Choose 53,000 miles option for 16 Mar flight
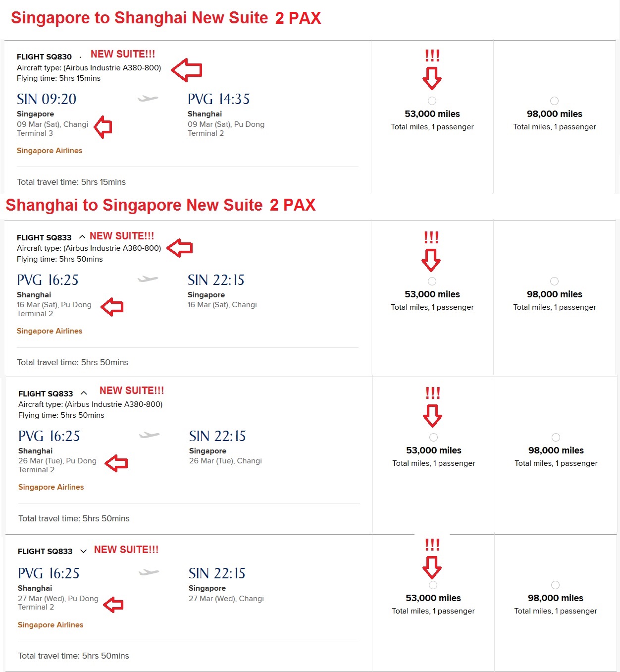620x672 pixels. click(x=432, y=281)
